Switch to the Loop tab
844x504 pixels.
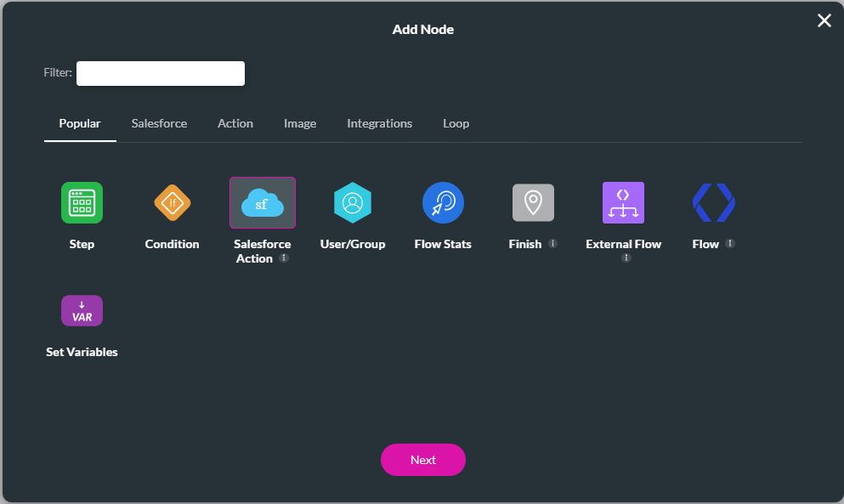pyautogui.click(x=456, y=123)
